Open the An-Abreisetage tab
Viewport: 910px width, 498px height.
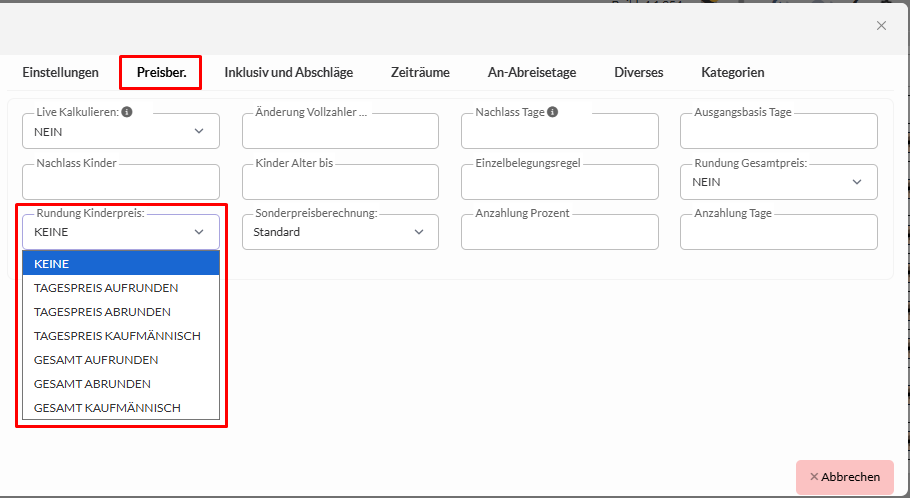tap(531, 72)
